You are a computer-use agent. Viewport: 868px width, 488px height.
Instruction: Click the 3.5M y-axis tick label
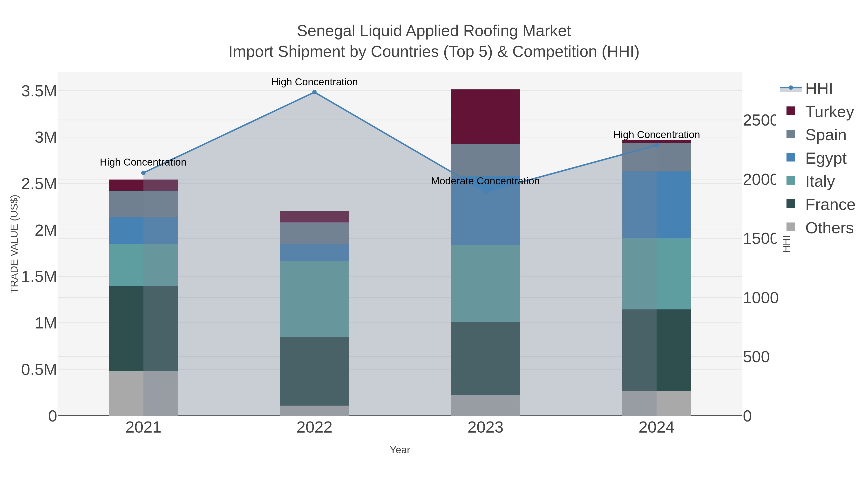click(39, 91)
